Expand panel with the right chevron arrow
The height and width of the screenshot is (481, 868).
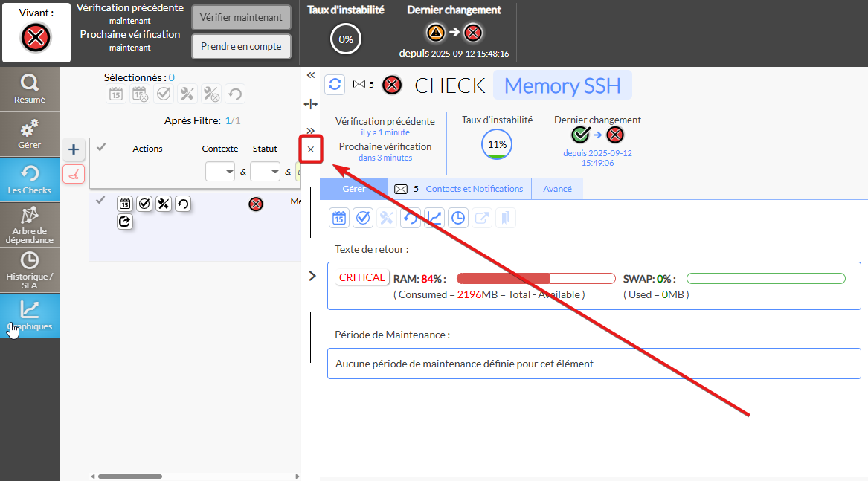pyautogui.click(x=312, y=276)
